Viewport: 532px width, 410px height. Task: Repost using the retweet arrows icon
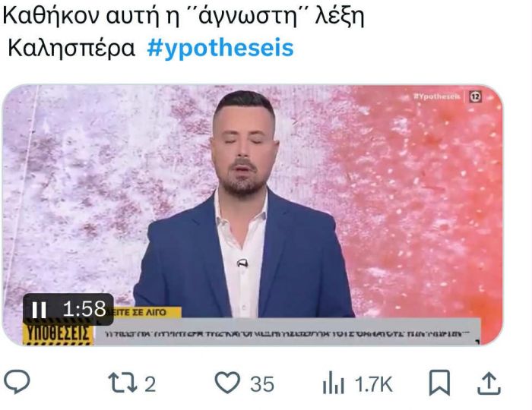coord(122,383)
